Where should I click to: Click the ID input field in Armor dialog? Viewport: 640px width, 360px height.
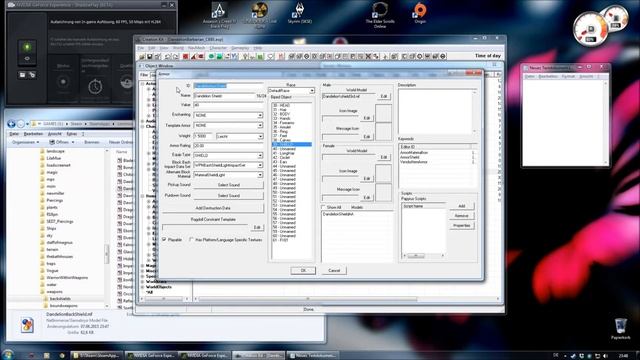coord(229,86)
